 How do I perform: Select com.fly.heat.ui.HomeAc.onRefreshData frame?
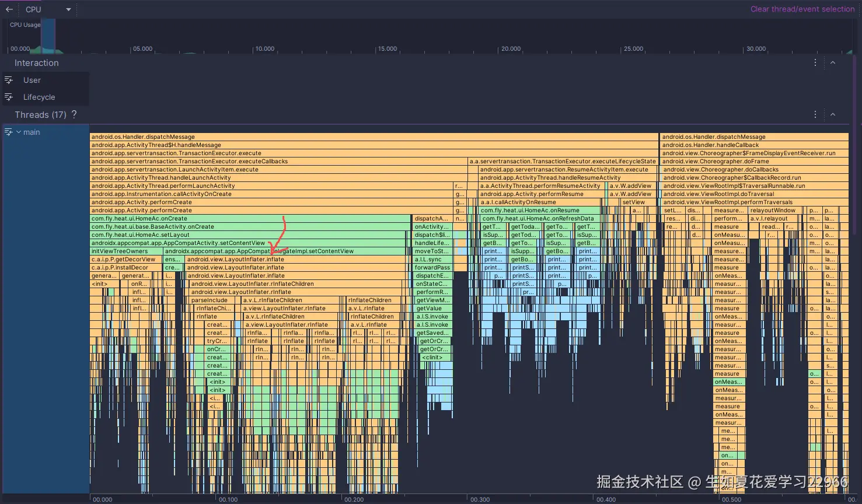540,218
